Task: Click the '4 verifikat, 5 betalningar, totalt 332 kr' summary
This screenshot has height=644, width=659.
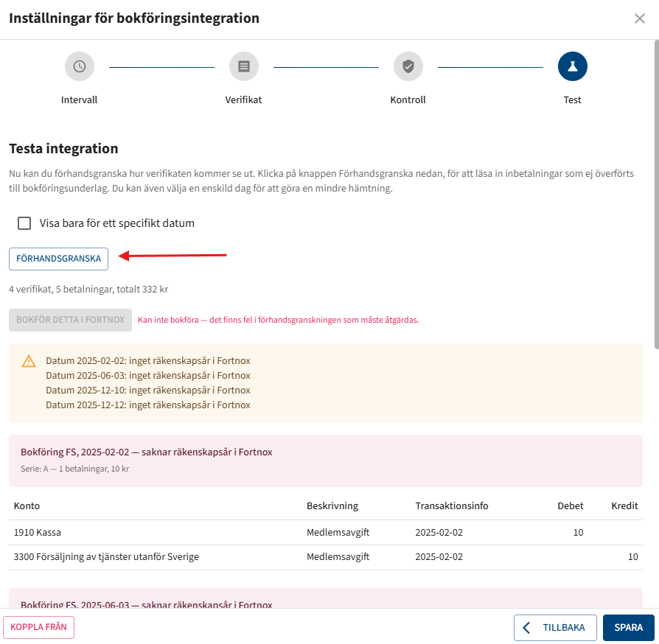Action: point(88,290)
